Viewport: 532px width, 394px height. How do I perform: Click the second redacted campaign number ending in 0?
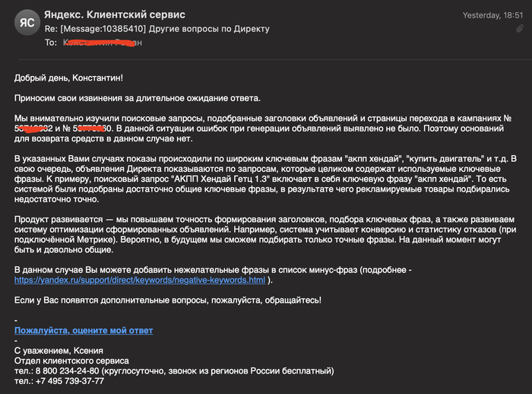(92, 129)
